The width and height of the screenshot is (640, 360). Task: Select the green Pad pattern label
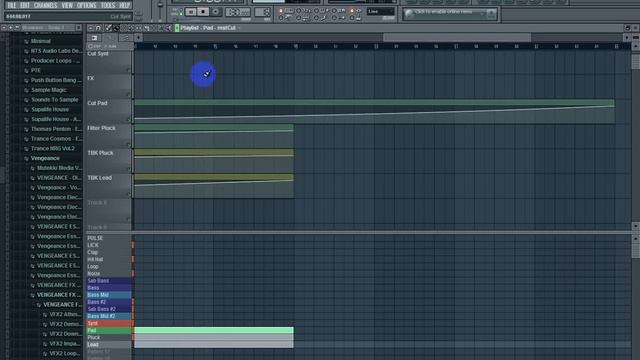(109, 330)
